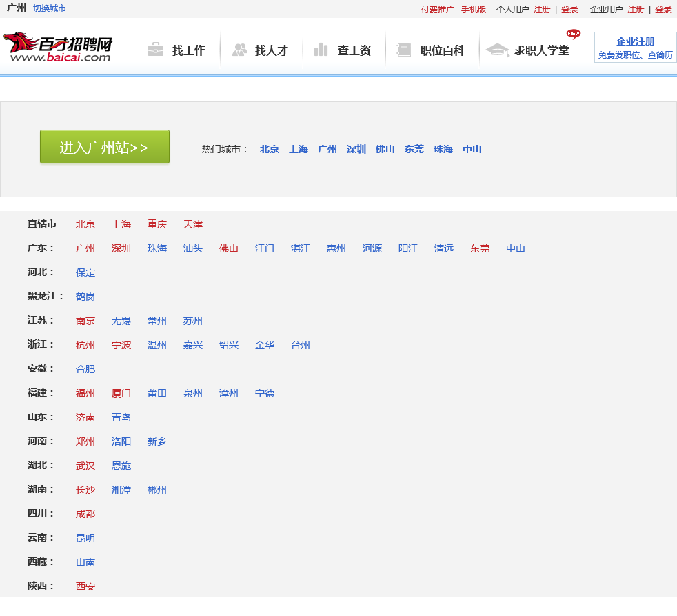The height and width of the screenshot is (616, 677).
Task: Choose 江门 in the 广东 row
Action: coord(264,248)
